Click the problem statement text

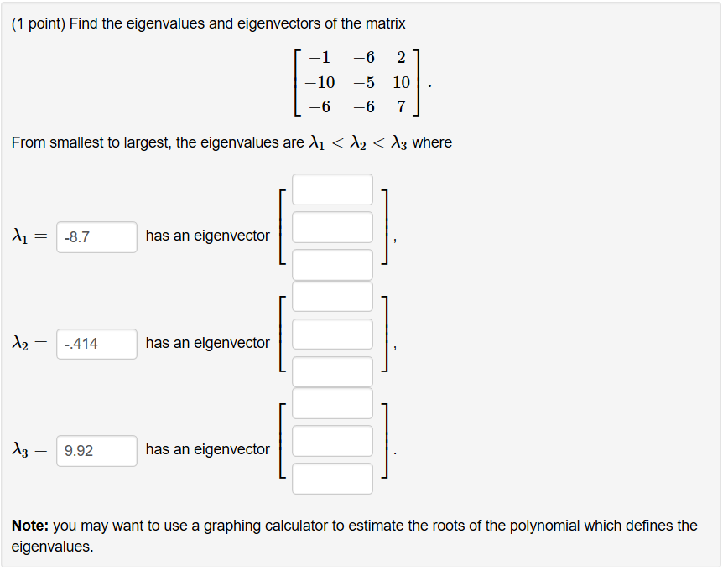208,23
